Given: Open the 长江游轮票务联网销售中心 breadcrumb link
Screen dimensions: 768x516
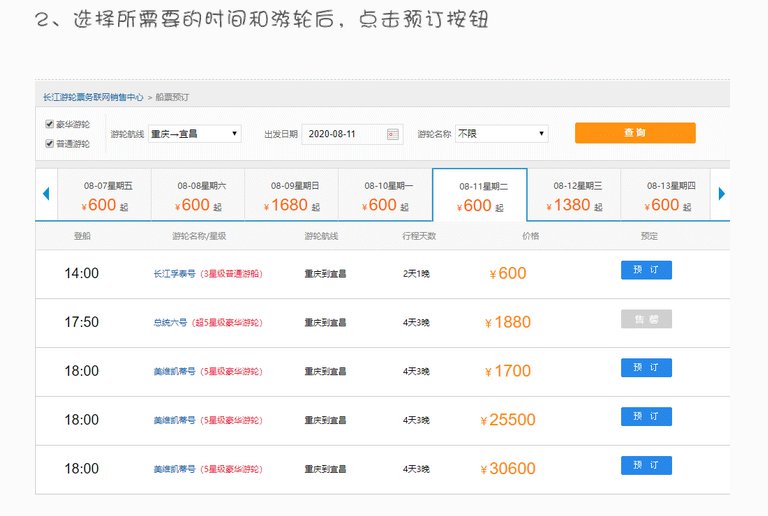Looking at the screenshot, I should tap(93, 98).
